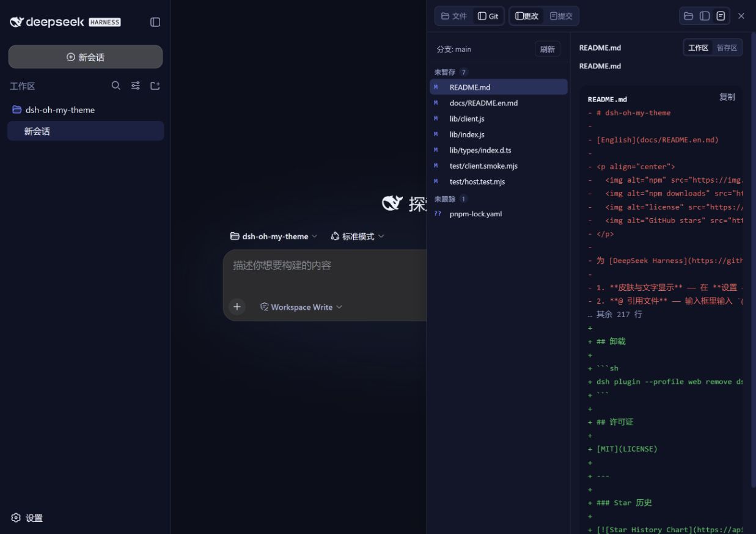The height and width of the screenshot is (534, 756).
Task: Click diff line '+ [MIT](LICENSE)'
Action: point(622,449)
